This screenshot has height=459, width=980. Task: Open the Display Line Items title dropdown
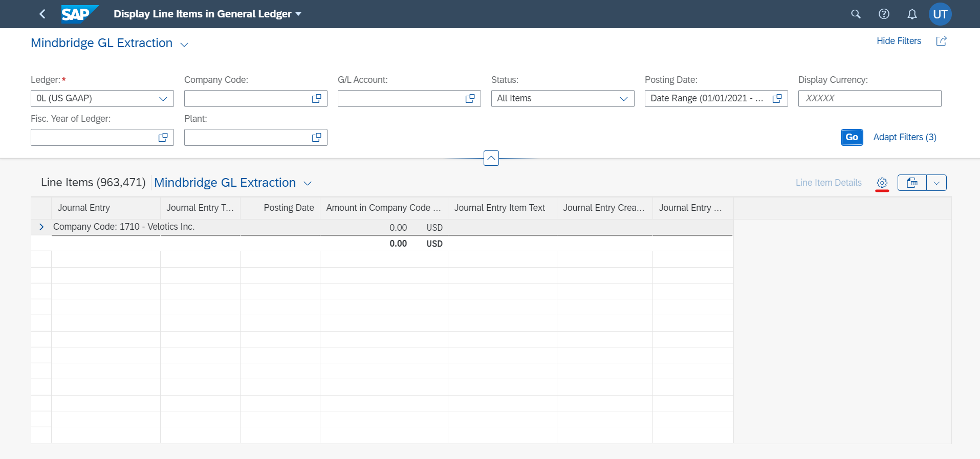click(298, 14)
